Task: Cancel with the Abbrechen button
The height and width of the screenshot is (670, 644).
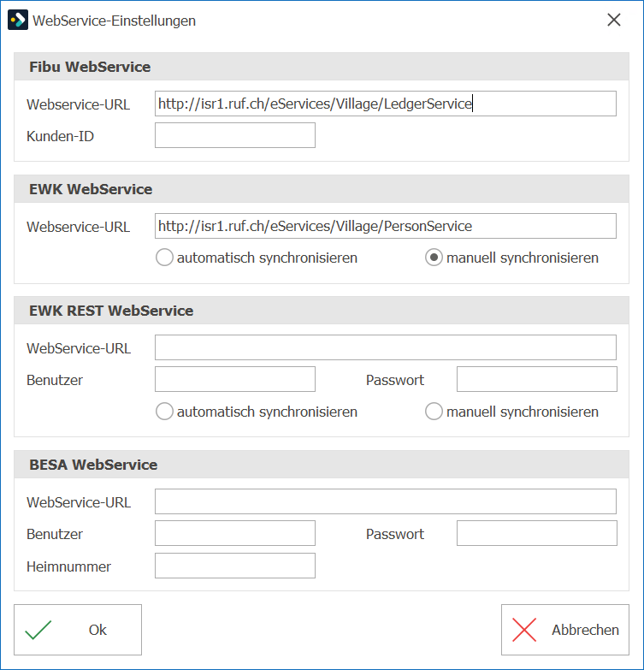Action: [x=565, y=630]
